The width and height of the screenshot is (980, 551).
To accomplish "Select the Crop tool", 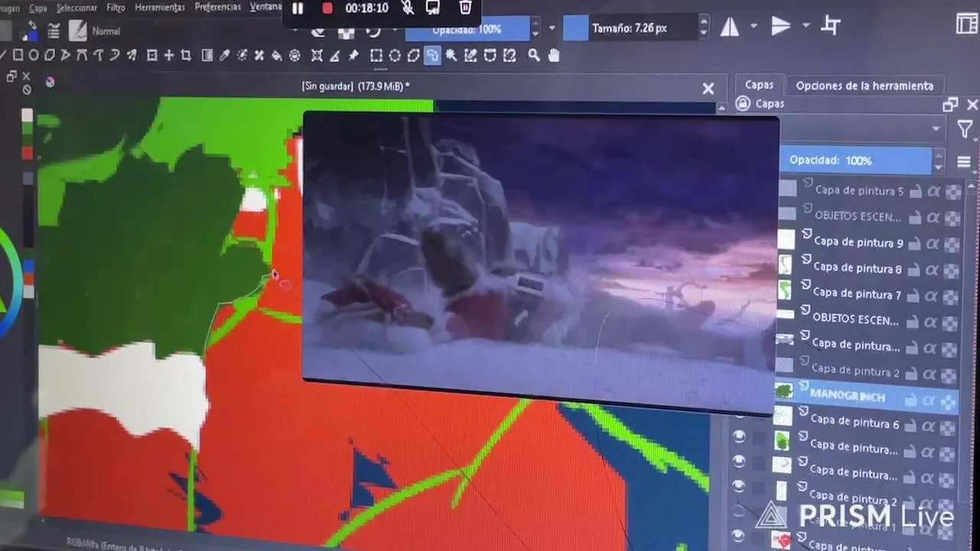I will coord(185,55).
